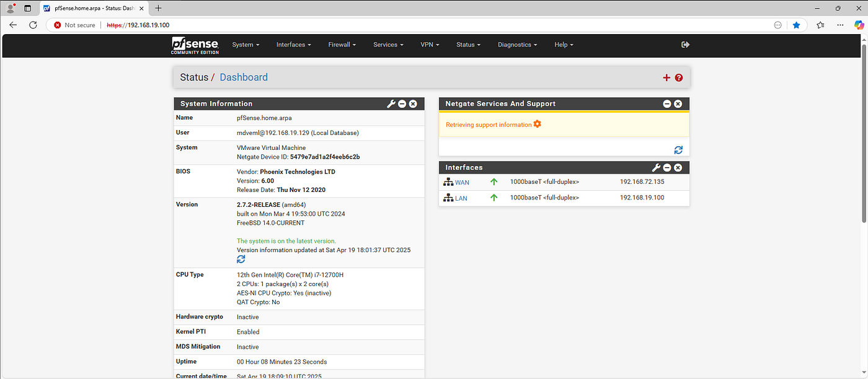Screen dimensions: 868x379
Task: Click 'Retrieving support information' text
Action: pos(489,124)
